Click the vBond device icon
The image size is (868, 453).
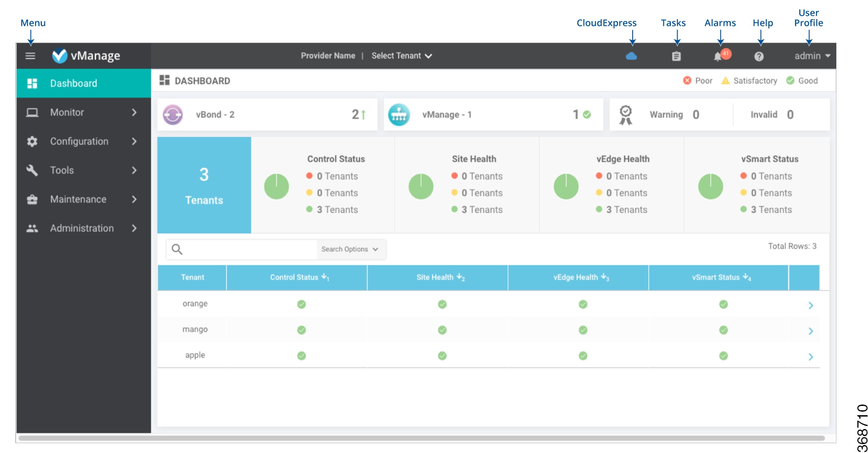click(173, 114)
